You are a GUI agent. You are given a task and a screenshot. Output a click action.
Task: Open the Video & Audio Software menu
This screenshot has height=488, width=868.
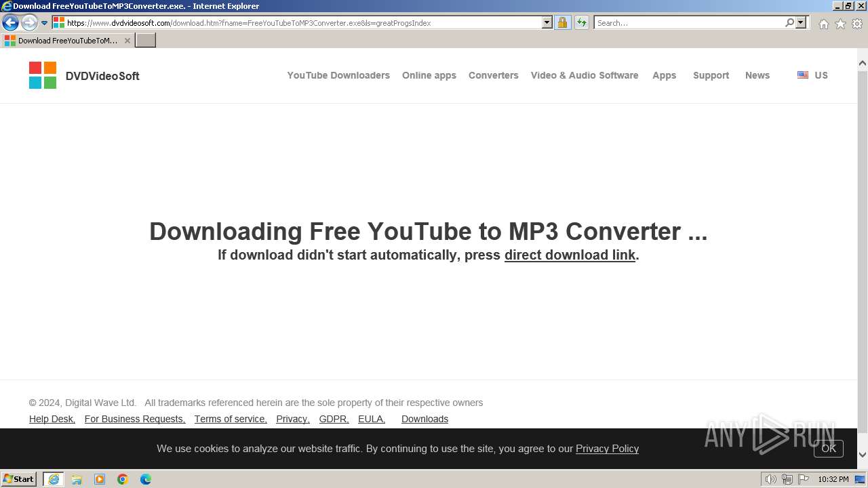tap(585, 75)
